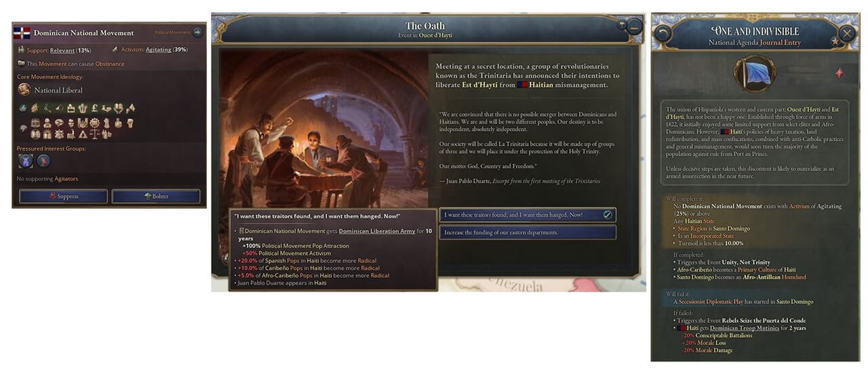Viewport: 868px width, 371px height.
Task: Choose the traitors hanged option checkmark
Action: pos(608,214)
